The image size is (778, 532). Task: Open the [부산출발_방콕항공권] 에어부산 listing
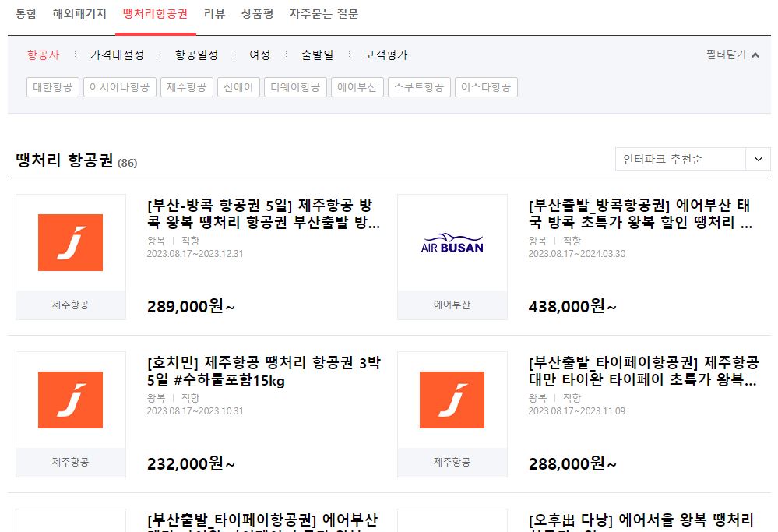click(641, 213)
